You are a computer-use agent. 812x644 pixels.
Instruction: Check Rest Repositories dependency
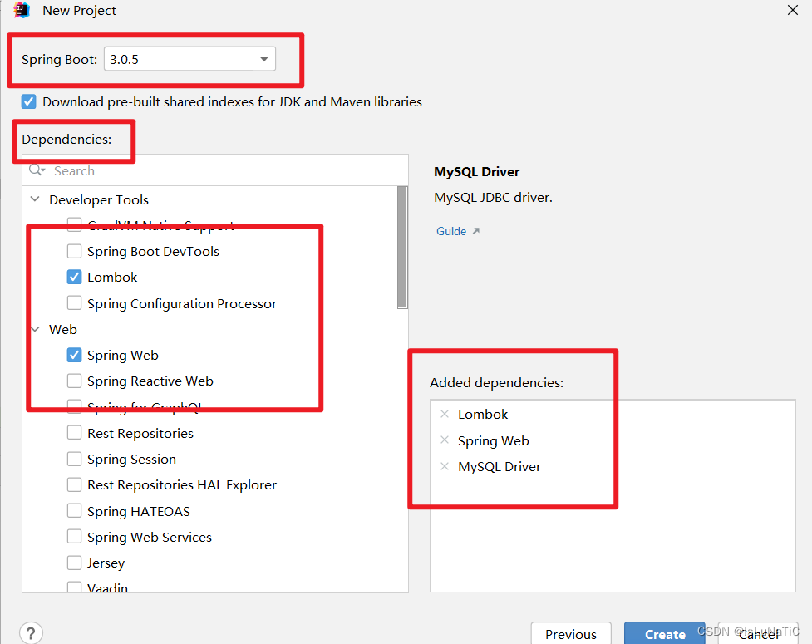(x=75, y=433)
